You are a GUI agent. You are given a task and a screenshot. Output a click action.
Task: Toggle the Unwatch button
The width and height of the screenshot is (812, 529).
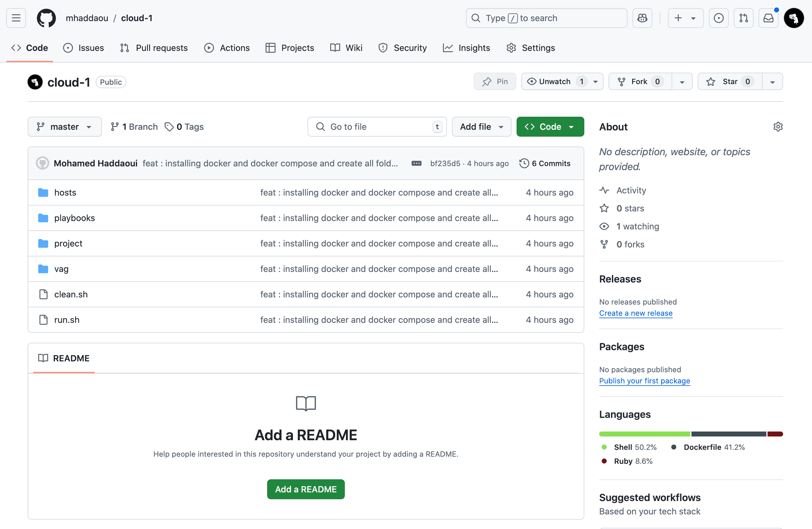tap(555, 82)
